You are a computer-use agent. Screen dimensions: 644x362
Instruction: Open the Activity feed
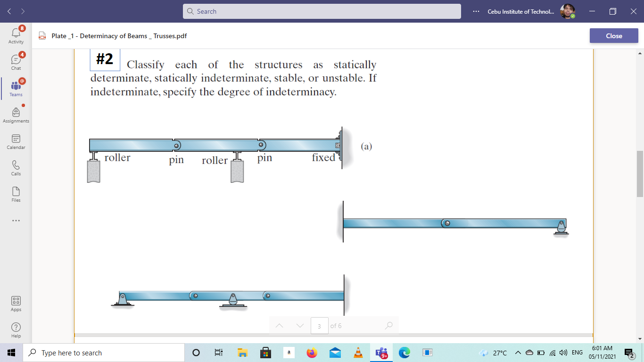[16, 36]
